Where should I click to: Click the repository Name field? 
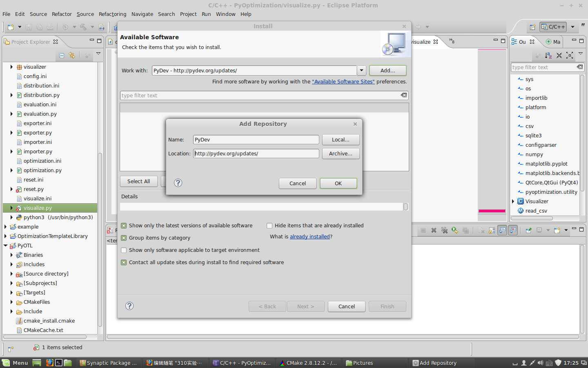click(x=256, y=139)
